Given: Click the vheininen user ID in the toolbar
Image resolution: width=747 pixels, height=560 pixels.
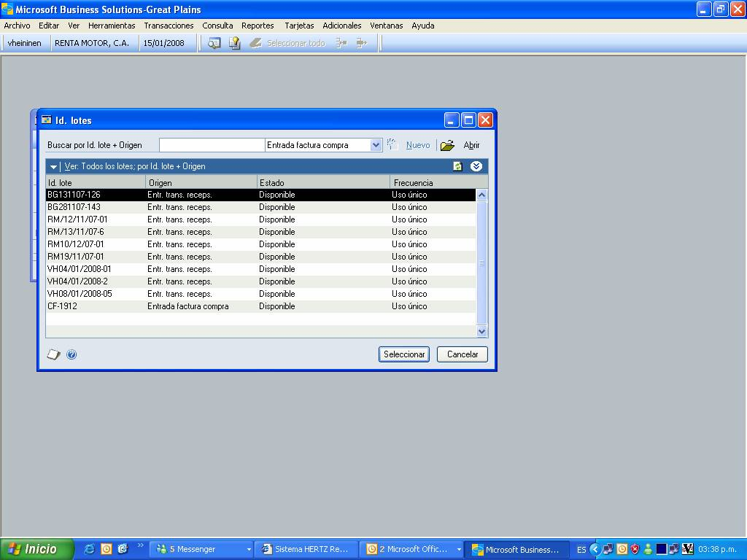Looking at the screenshot, I should [24, 43].
